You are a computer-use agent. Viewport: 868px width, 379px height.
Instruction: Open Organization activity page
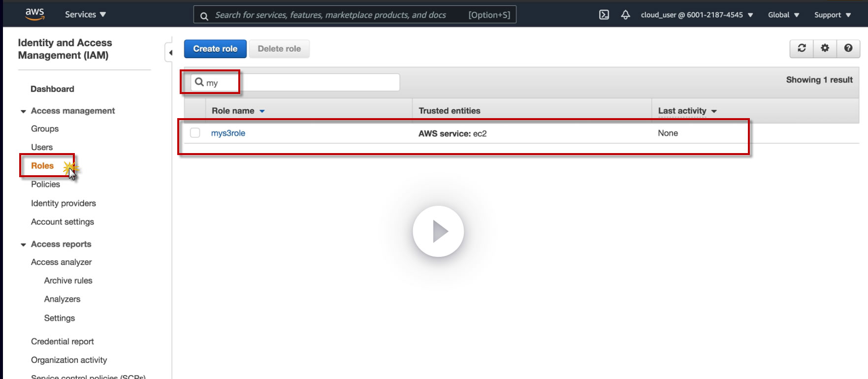tap(69, 360)
